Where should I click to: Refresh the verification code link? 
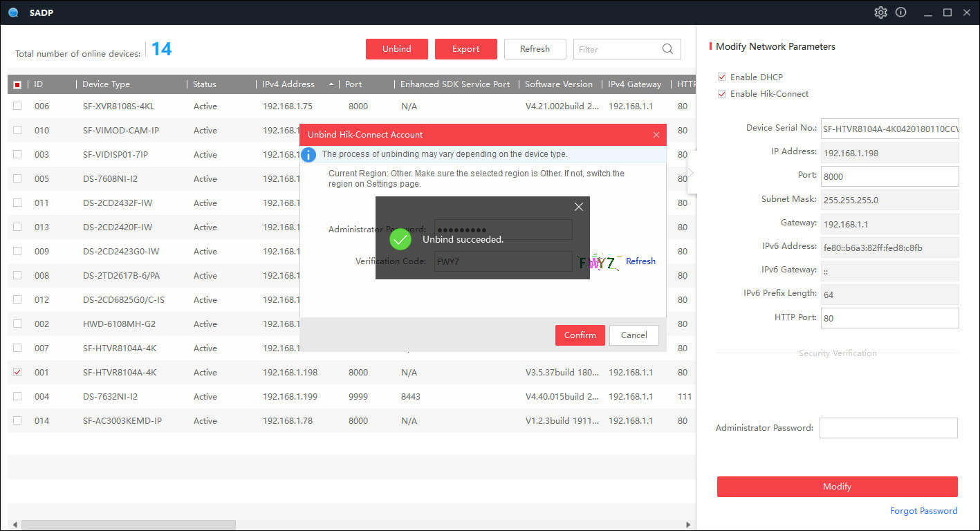click(x=640, y=261)
